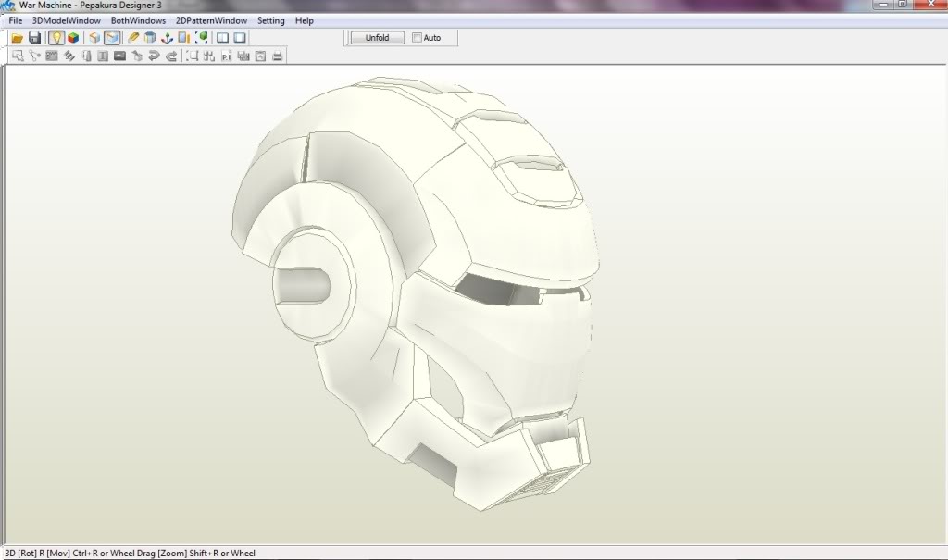The width and height of the screenshot is (948, 560).
Task: Enable the Auto checkbox
Action: click(418, 38)
